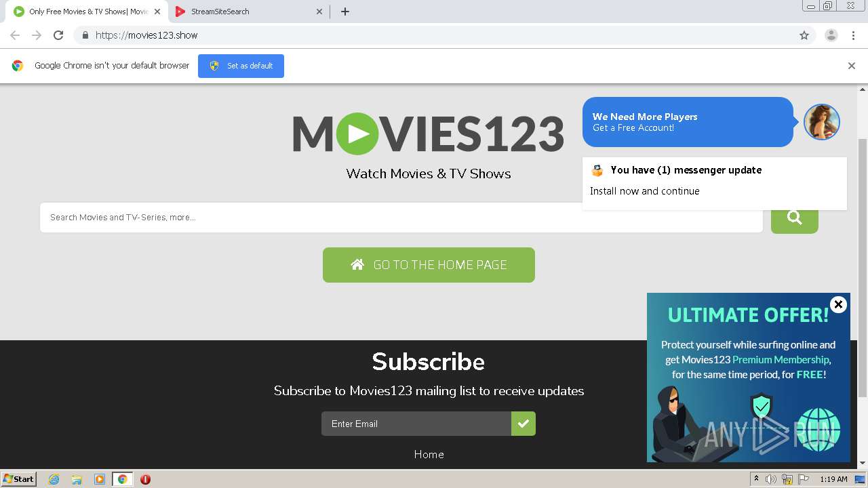Screen dimensions: 868x488
Task: Click the Watch Movies & TV Shows tagline
Action: pos(429,174)
